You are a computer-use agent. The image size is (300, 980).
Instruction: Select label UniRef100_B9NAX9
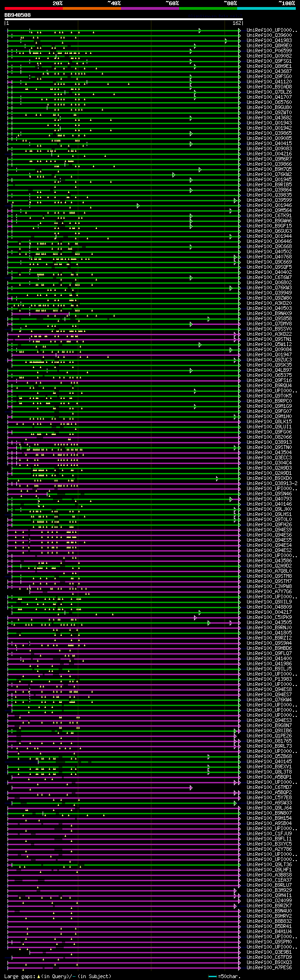[269, 313]
